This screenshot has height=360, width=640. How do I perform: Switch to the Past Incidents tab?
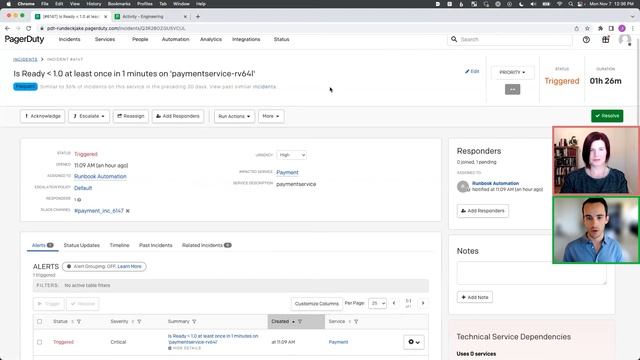coord(156,245)
